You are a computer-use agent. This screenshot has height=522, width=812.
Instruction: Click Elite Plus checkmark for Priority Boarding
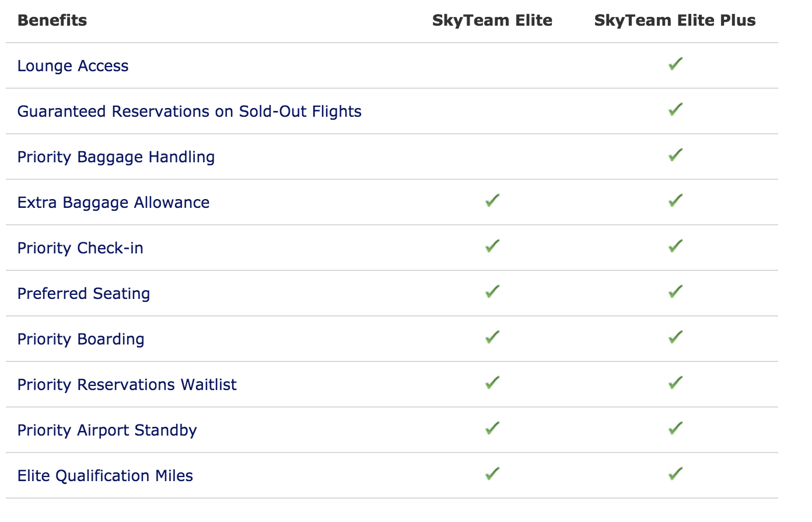675,337
